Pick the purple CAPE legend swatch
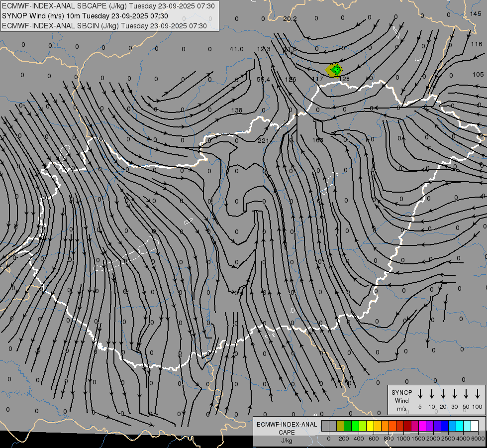Screen dimensions: 487x448 [430, 426]
